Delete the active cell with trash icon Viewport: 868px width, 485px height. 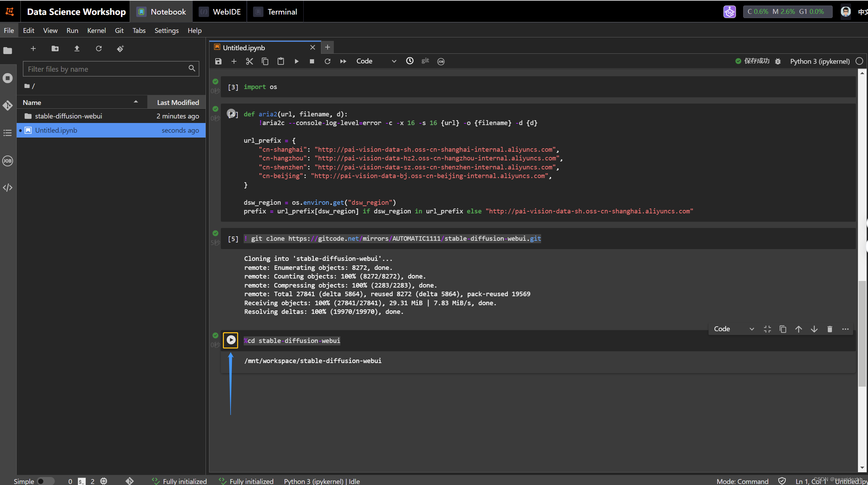pyautogui.click(x=830, y=329)
